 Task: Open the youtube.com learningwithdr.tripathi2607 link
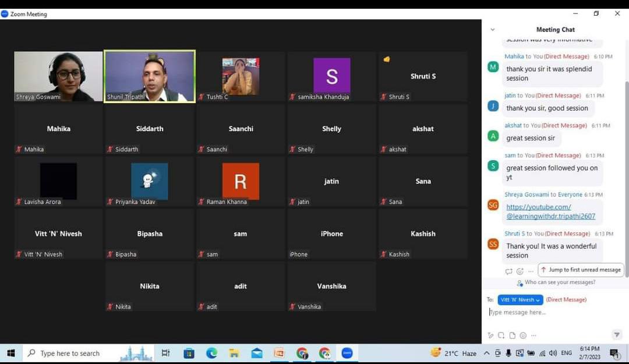tap(550, 211)
